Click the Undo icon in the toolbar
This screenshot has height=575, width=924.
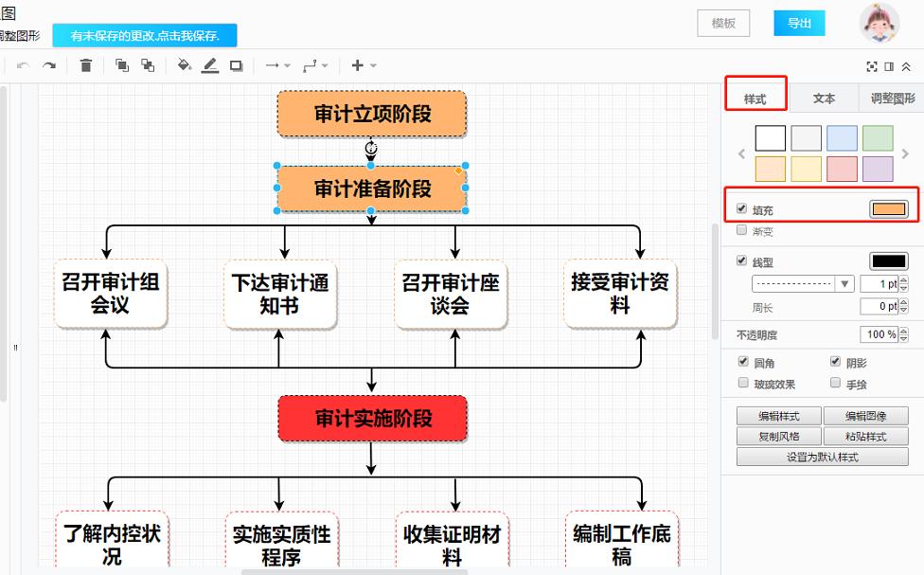click(x=24, y=64)
